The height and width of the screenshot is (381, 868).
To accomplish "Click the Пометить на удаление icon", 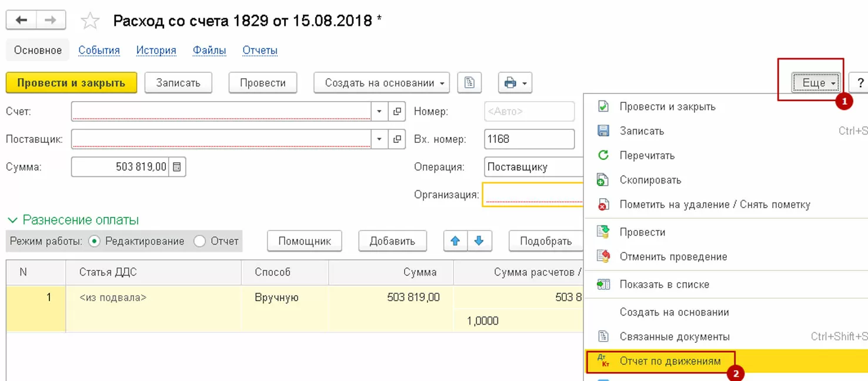I will pos(603,205).
